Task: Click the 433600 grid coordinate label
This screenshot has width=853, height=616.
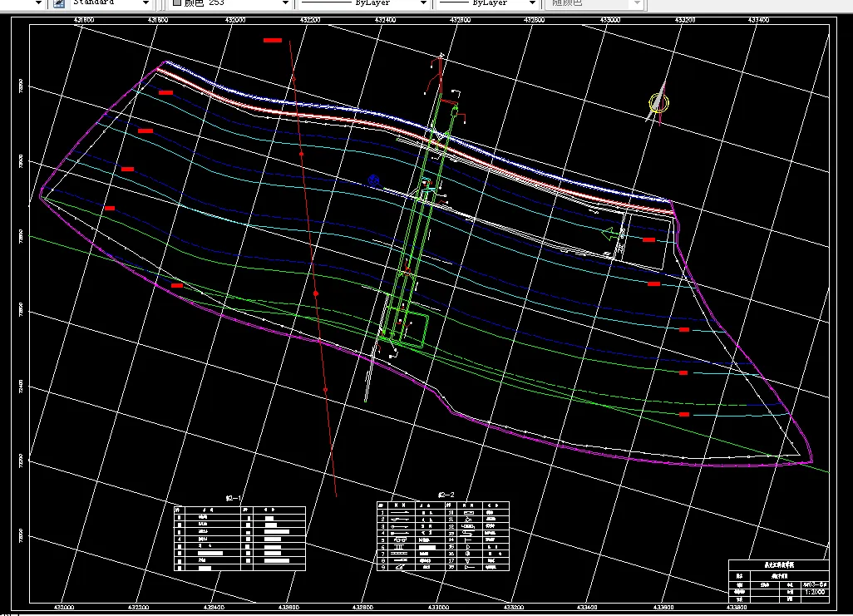Action: 663,608
